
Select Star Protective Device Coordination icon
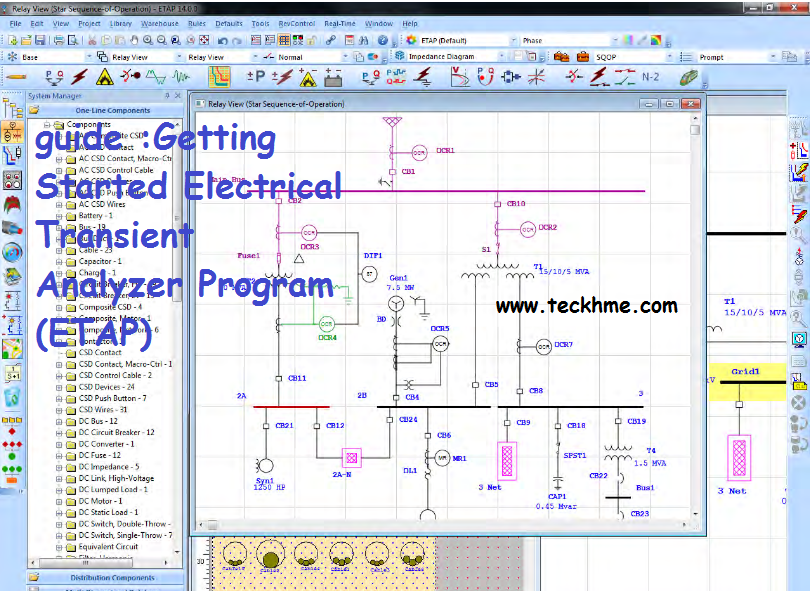[x=220, y=77]
